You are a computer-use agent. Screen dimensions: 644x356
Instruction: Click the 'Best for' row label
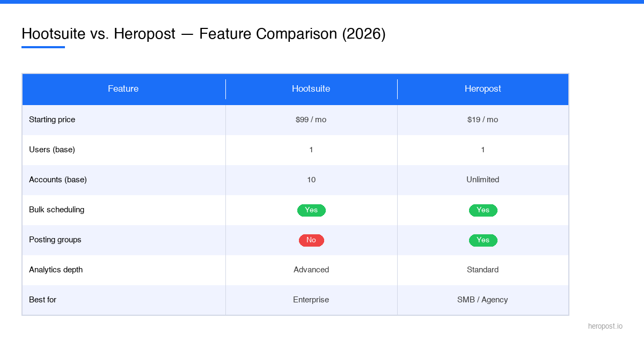pyautogui.click(x=42, y=300)
